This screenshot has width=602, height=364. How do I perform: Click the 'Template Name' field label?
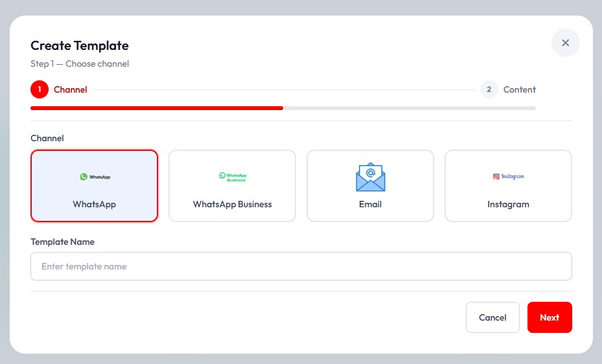63,242
